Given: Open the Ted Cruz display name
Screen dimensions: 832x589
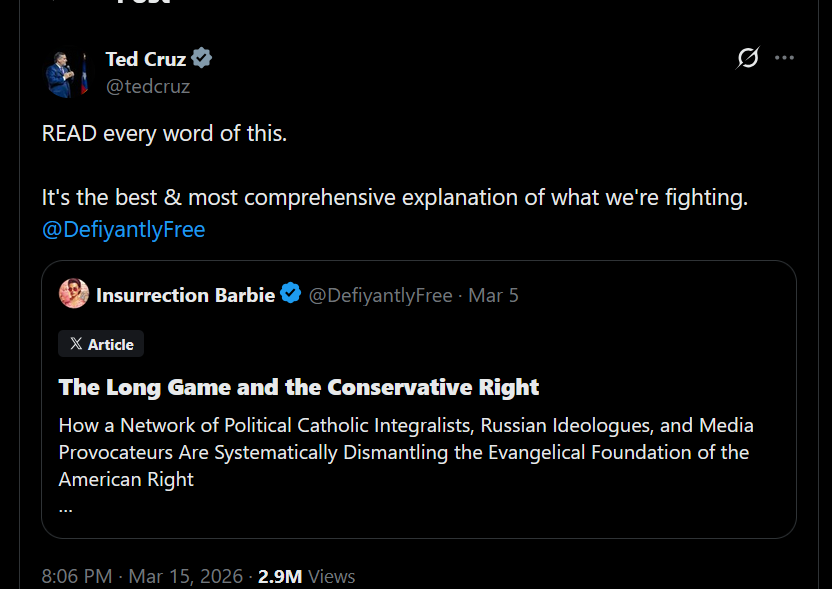Looking at the screenshot, I should click(x=145, y=59).
